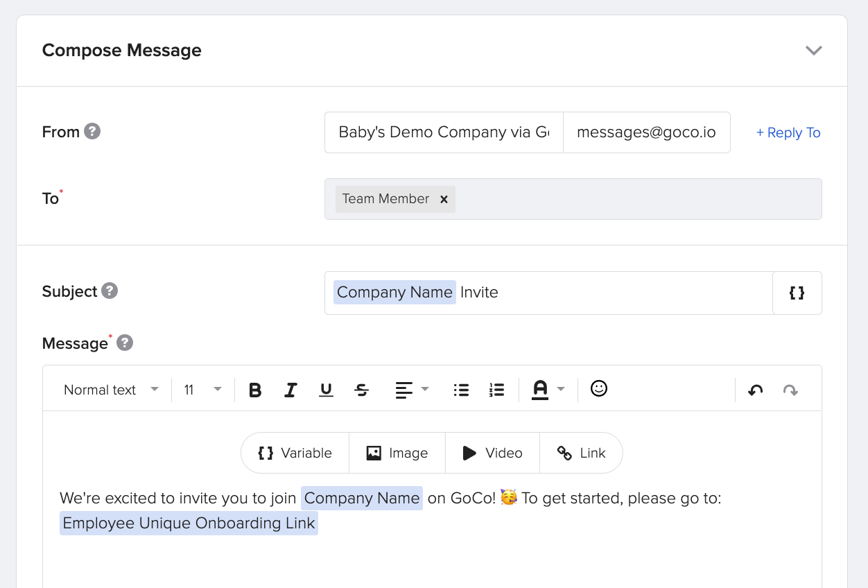Open the text alignment dropdown

(x=411, y=389)
